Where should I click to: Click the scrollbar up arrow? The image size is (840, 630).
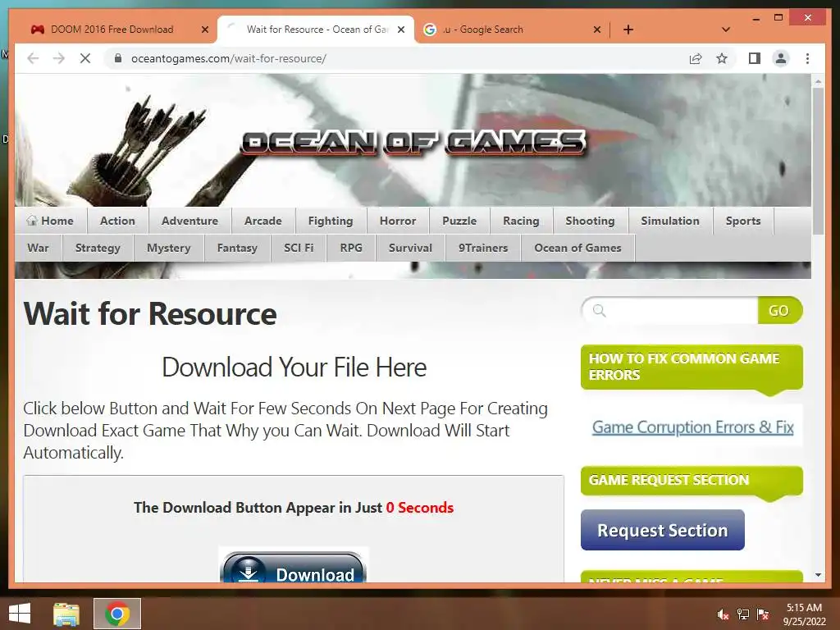coord(818,82)
